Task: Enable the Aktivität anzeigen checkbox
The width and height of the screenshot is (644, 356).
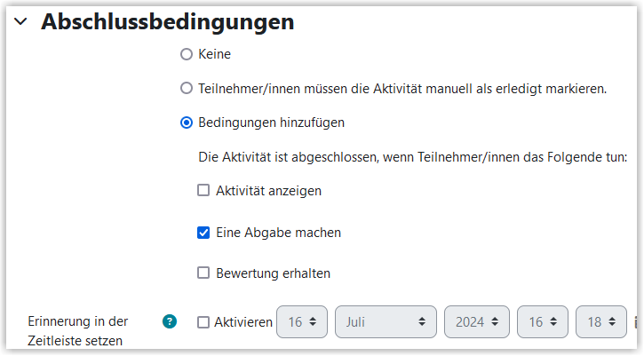Action: [x=203, y=191]
